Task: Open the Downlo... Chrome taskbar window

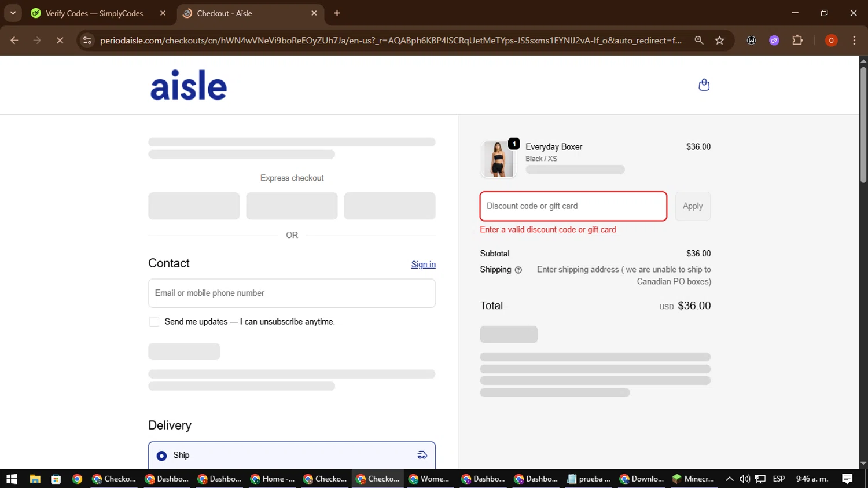Action: pos(641,479)
